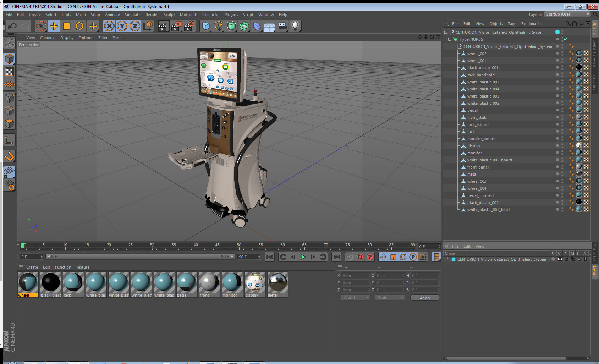
Task: Switch to Model mode cube icon
Action: point(9,59)
